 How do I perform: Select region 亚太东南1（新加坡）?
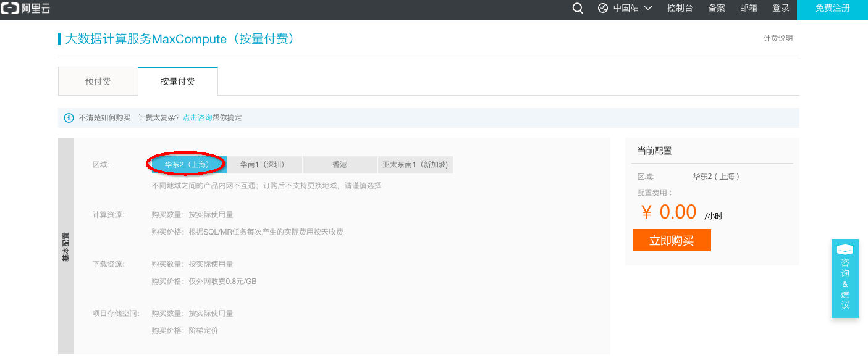tap(415, 165)
